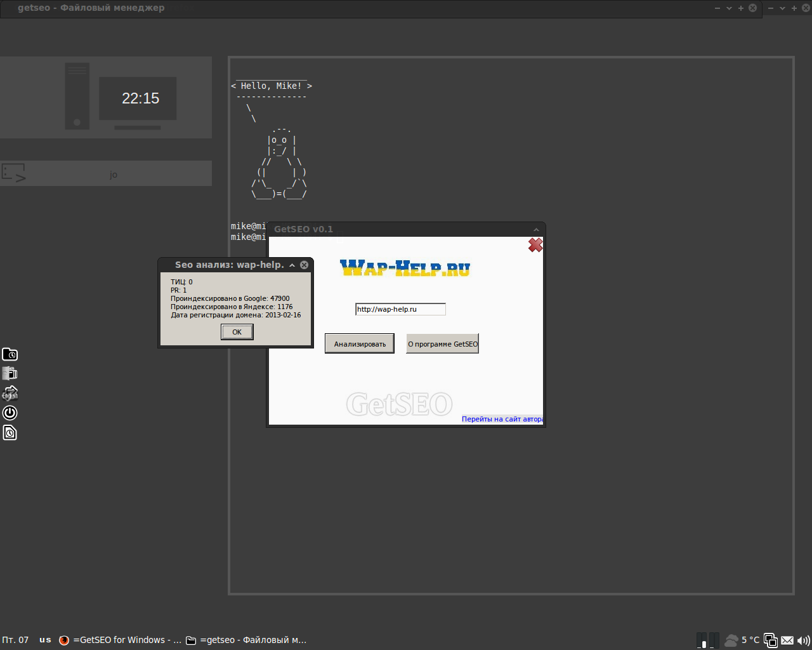This screenshot has height=650, width=812.
Task: Roll up the Seo анализ dialog with the caret
Action: click(x=292, y=265)
